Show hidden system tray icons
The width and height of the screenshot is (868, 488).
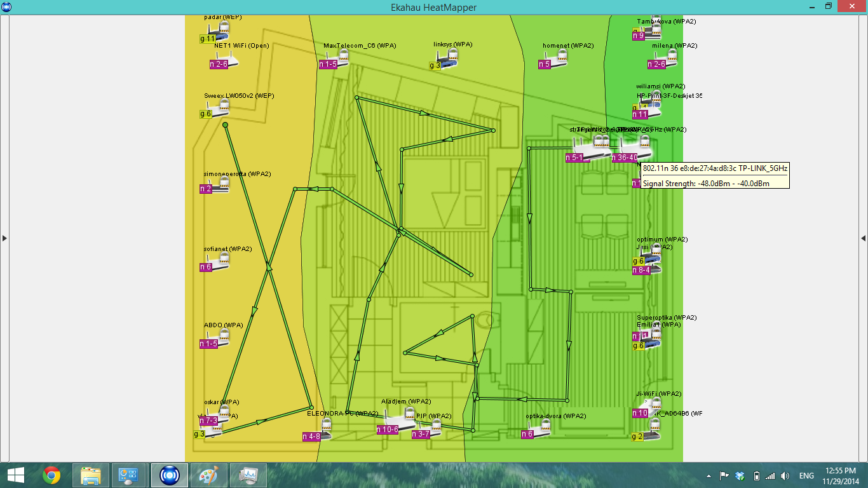709,475
